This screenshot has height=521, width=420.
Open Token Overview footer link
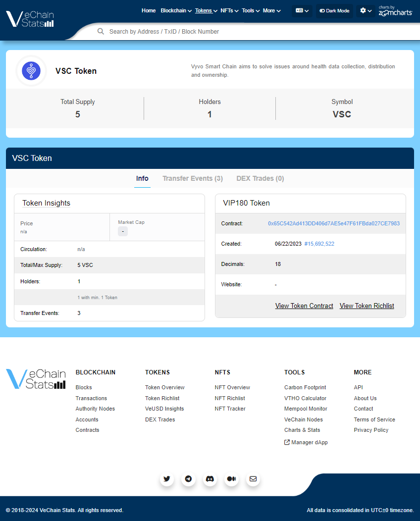click(x=165, y=387)
